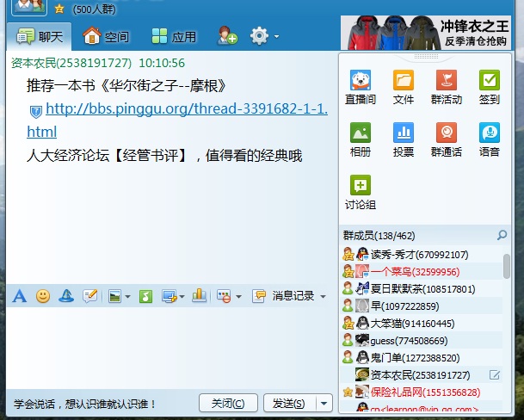
Task: Open the 投票 voting app
Action: (404, 139)
